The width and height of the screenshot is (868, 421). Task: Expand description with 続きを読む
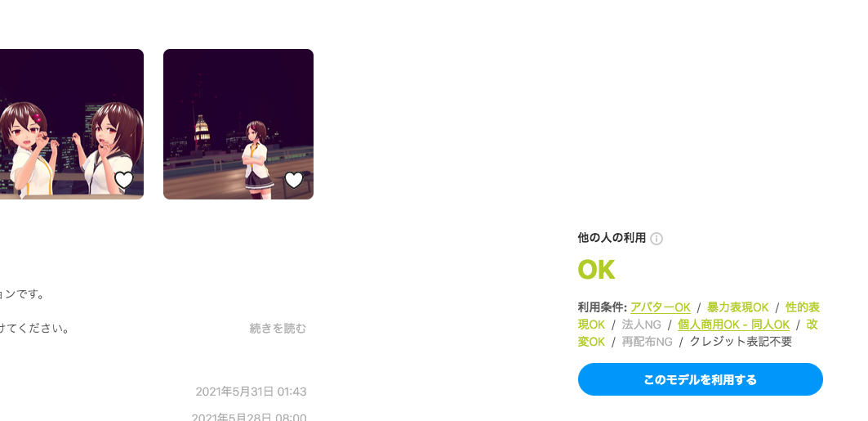tap(278, 329)
